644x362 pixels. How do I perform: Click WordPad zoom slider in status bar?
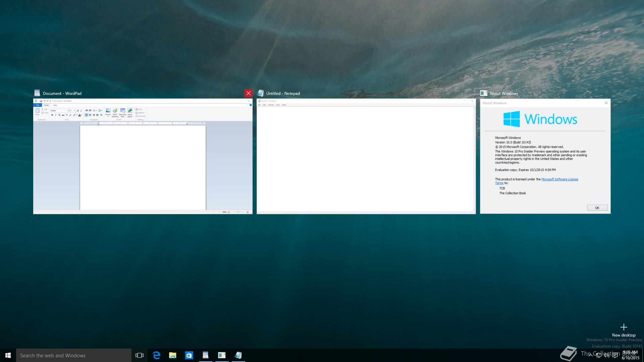click(238, 212)
